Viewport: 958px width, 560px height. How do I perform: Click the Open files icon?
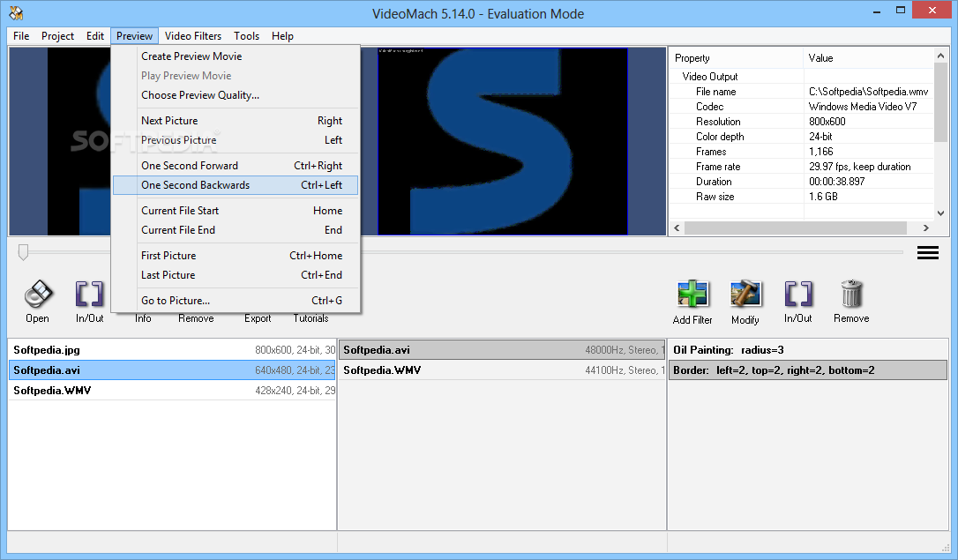(x=38, y=295)
